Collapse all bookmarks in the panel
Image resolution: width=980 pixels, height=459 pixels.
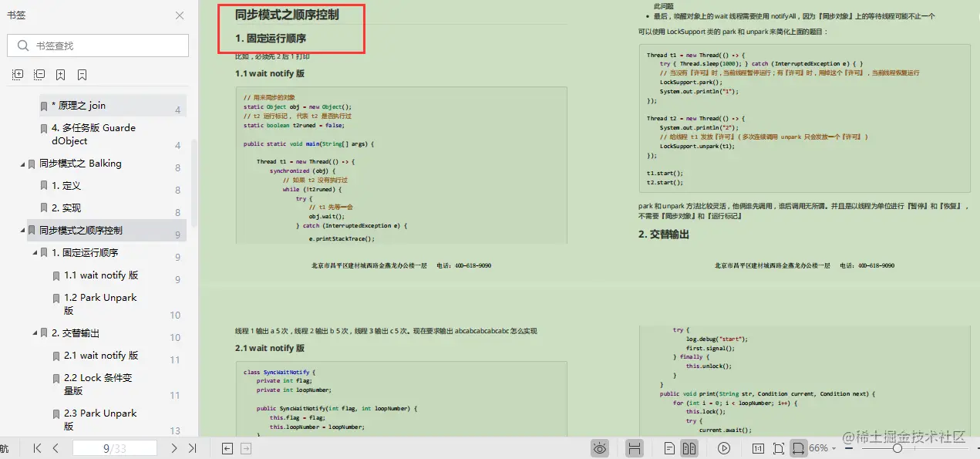tap(39, 74)
